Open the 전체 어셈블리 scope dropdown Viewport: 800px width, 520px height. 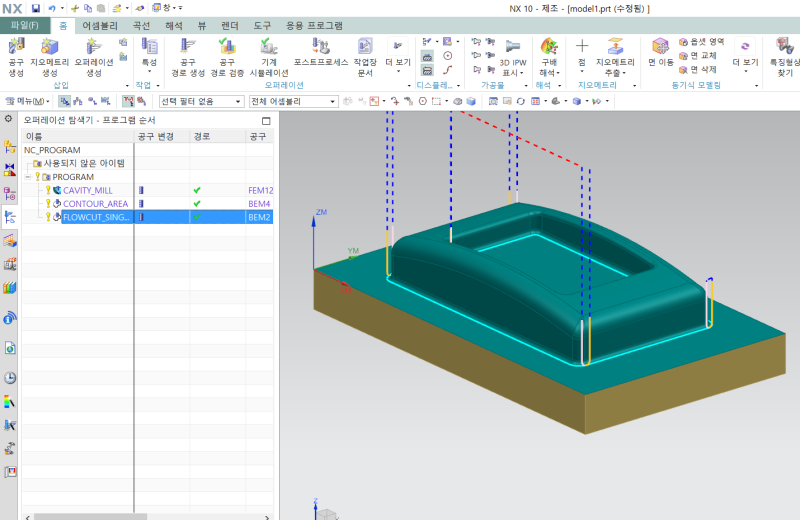coord(293,101)
